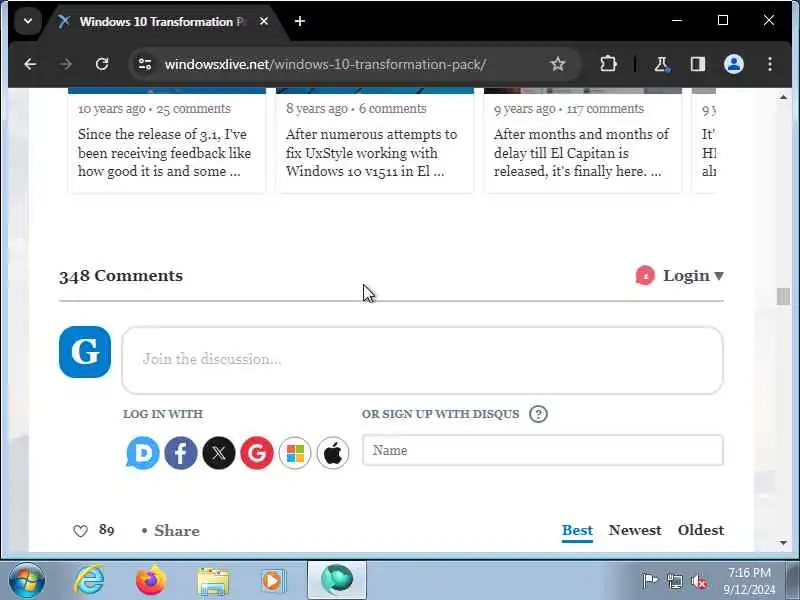This screenshot has height=600, width=800.
Task: Open Windows Explorer folder on taskbar
Action: point(213,581)
